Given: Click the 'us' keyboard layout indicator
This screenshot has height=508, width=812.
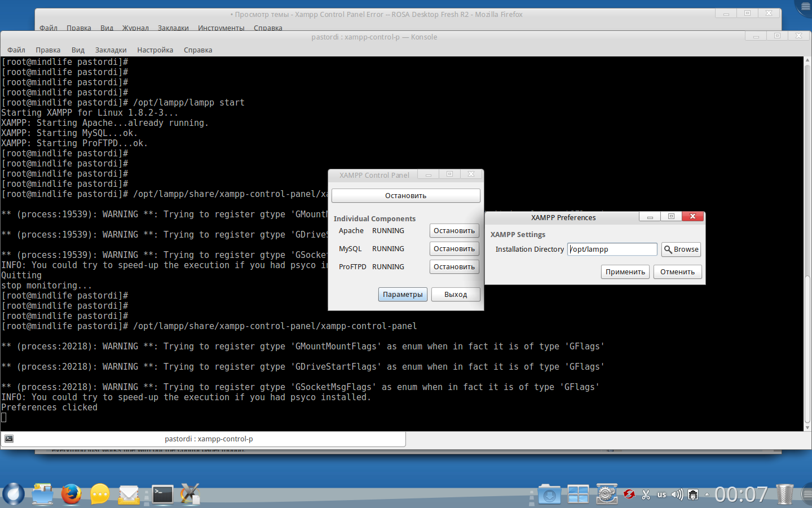Looking at the screenshot, I should [x=662, y=494].
